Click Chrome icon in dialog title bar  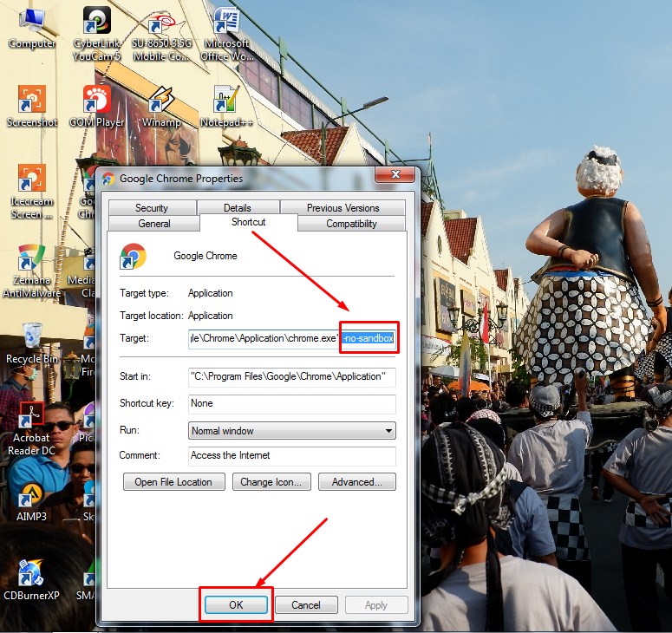point(108,179)
